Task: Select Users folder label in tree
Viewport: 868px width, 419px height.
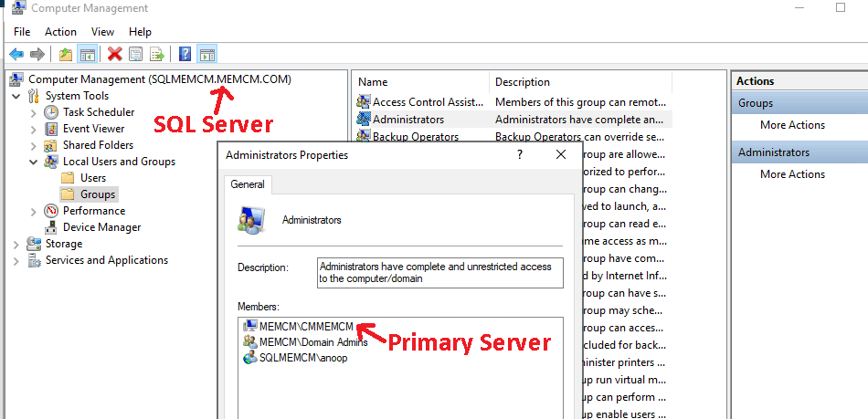Action: (x=93, y=178)
